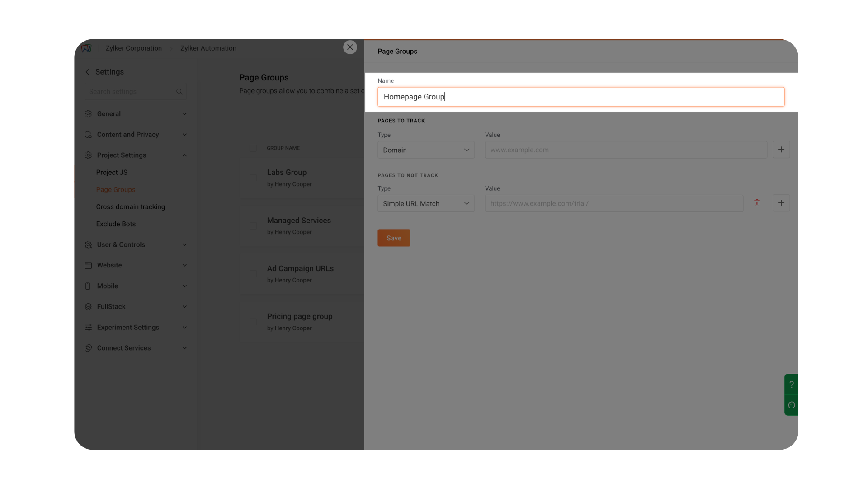Click the red trash delete icon
Image resolution: width=868 pixels, height=488 pixels.
coord(757,203)
